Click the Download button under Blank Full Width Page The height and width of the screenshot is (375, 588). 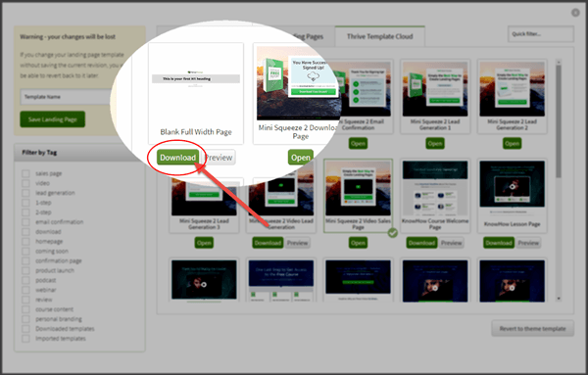click(177, 158)
